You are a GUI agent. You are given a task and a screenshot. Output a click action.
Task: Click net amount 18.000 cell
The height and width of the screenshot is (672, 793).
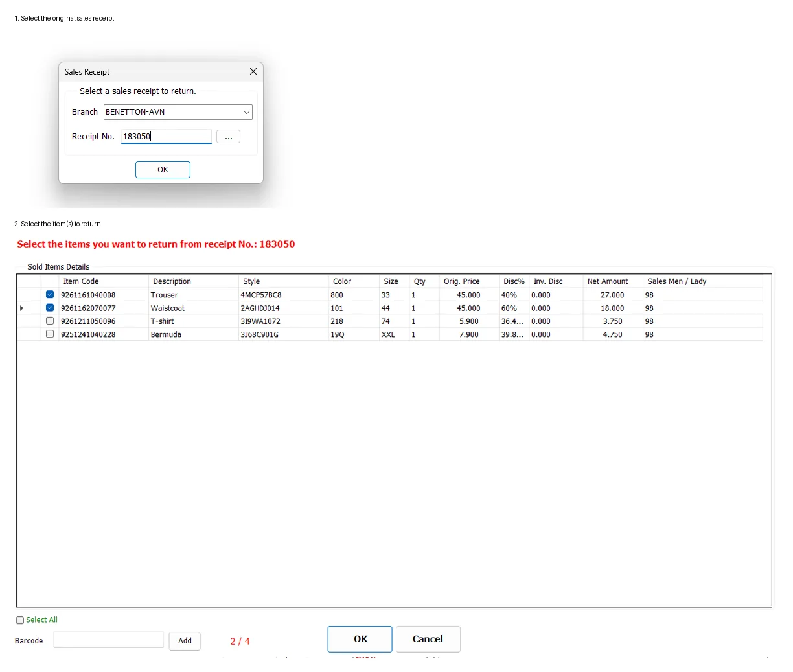click(x=613, y=308)
